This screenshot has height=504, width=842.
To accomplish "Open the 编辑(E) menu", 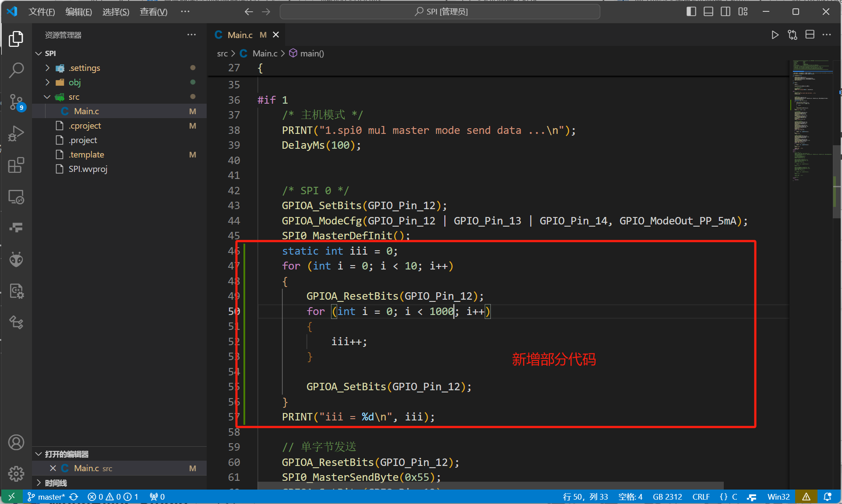I will 78,12.
